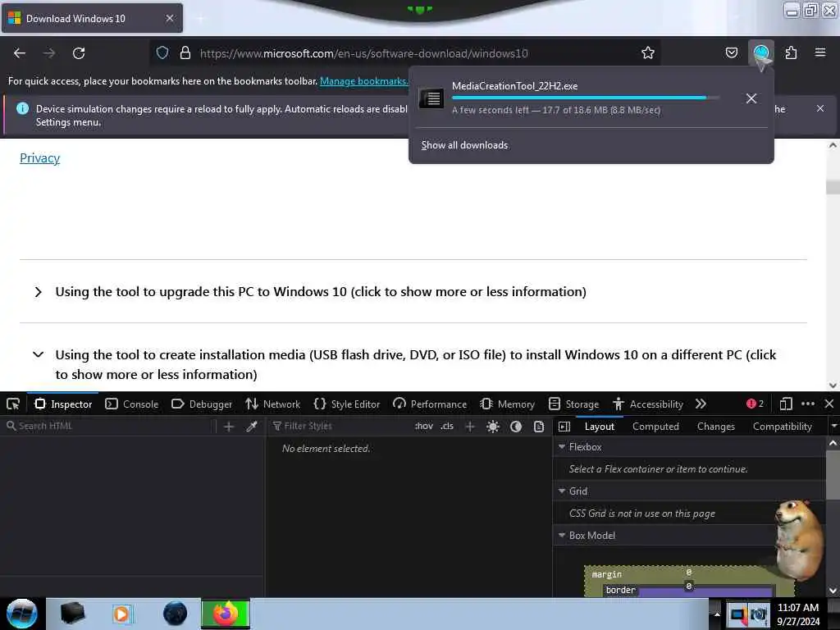Focus the Search HTML field
840x630 pixels.
pos(109,426)
